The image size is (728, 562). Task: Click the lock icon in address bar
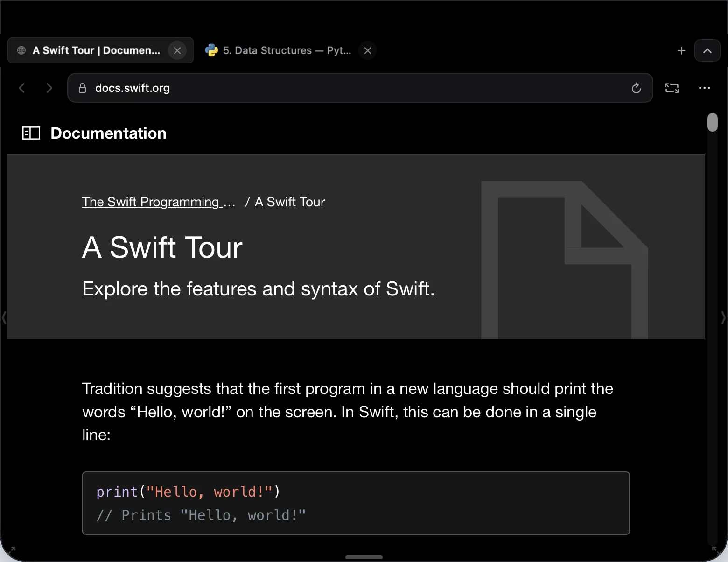pyautogui.click(x=82, y=88)
